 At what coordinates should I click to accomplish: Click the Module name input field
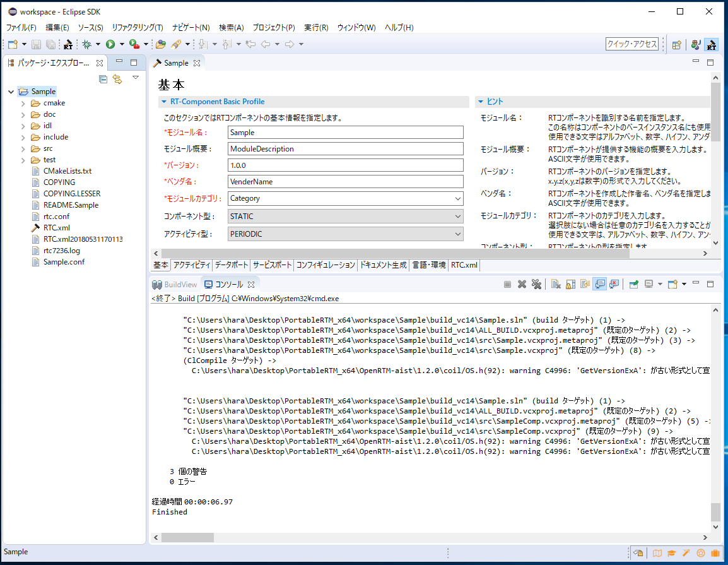coord(346,133)
